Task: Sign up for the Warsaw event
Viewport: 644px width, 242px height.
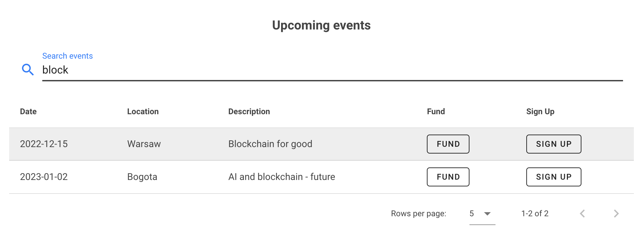Action: click(x=553, y=144)
